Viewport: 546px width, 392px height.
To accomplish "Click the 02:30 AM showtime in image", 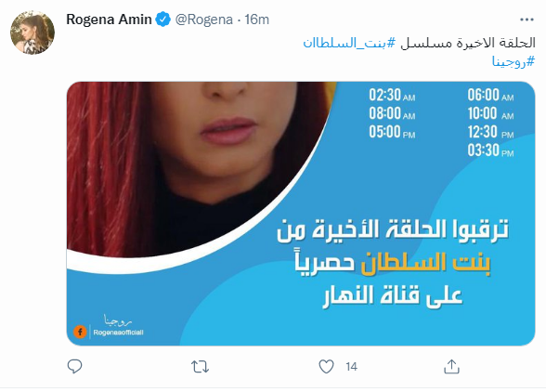I will point(392,95).
